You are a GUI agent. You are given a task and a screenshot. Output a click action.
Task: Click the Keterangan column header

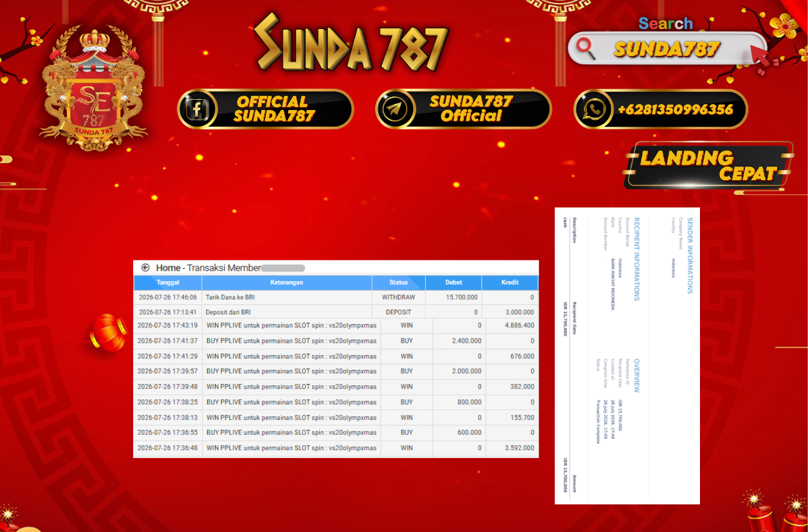(287, 282)
